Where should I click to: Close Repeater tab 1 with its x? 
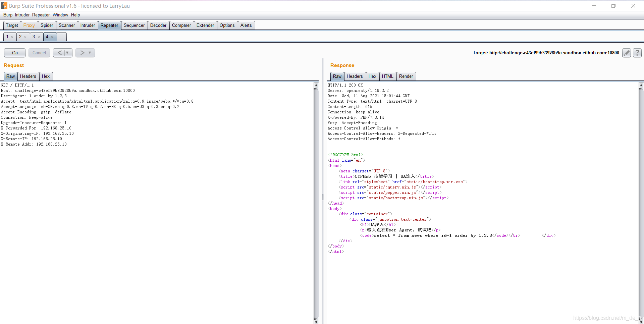[x=12, y=37]
